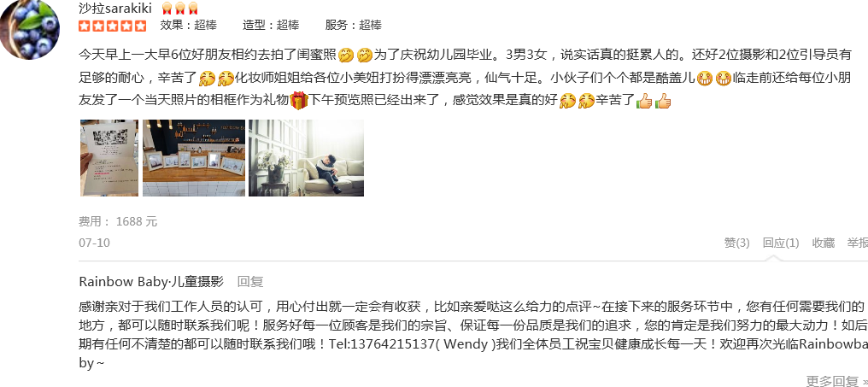Open the Rainbow Baby·儿童摄影 merchant link
Viewport: 868px width, 387px height.
pos(151,281)
